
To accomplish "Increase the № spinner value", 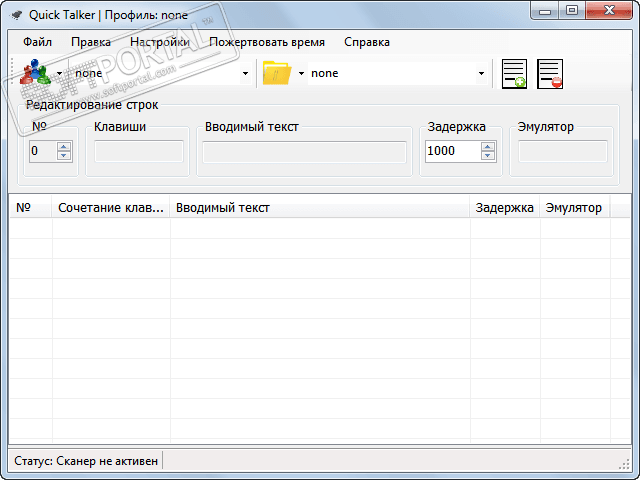I will (x=64, y=147).
